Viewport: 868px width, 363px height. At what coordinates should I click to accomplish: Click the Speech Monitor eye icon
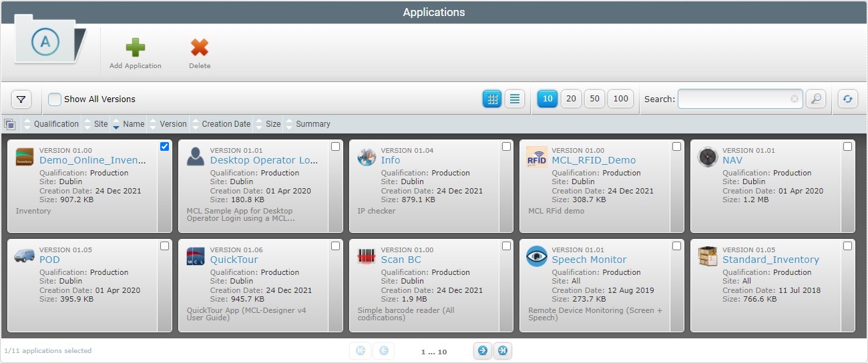tap(537, 256)
